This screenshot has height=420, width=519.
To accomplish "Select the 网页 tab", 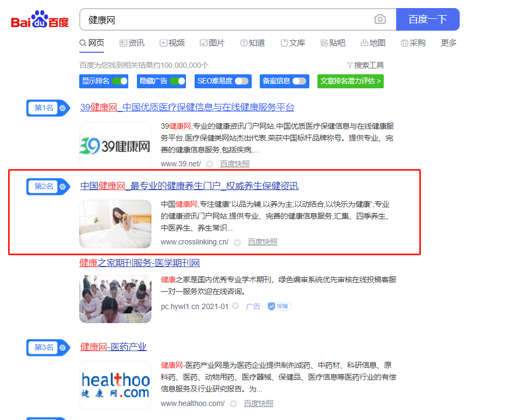I will point(92,43).
